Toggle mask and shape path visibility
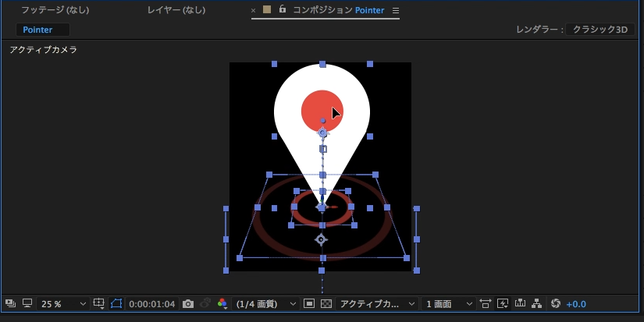Image resolution: width=644 pixels, height=322 pixels. pyautogui.click(x=116, y=303)
